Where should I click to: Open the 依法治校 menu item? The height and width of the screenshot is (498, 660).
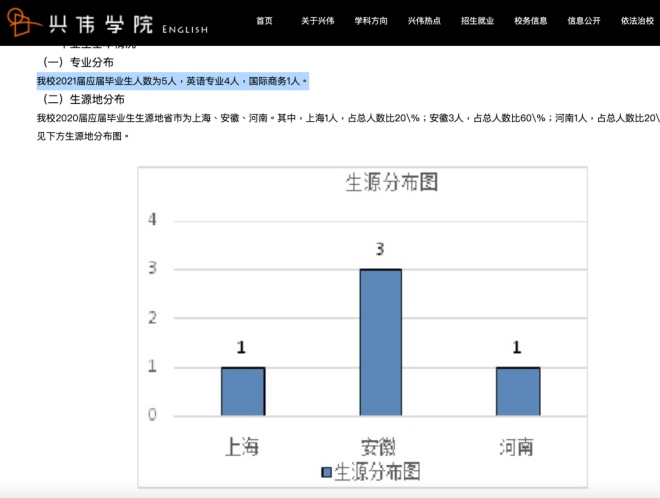point(637,21)
